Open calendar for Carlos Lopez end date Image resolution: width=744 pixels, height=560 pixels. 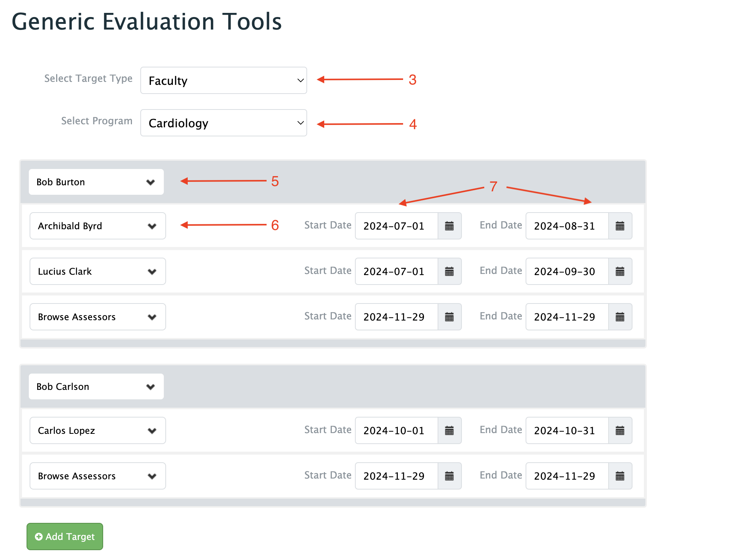point(620,431)
